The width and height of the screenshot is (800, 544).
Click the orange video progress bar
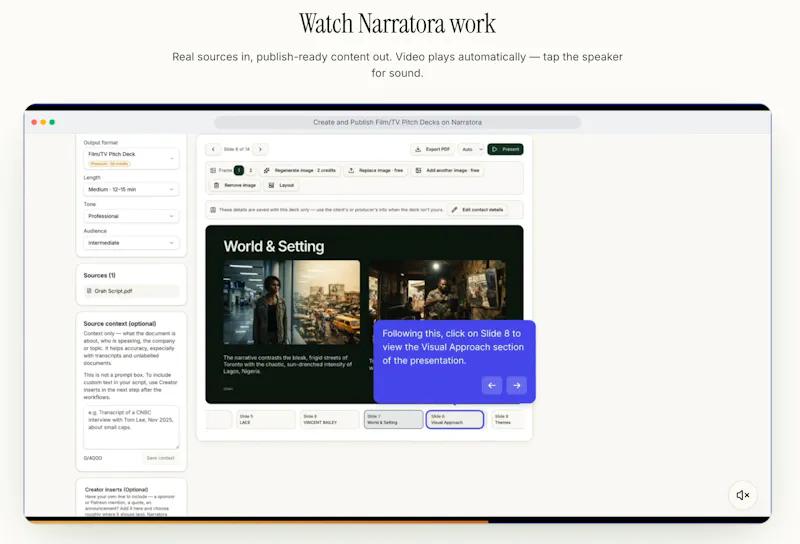coord(257,522)
